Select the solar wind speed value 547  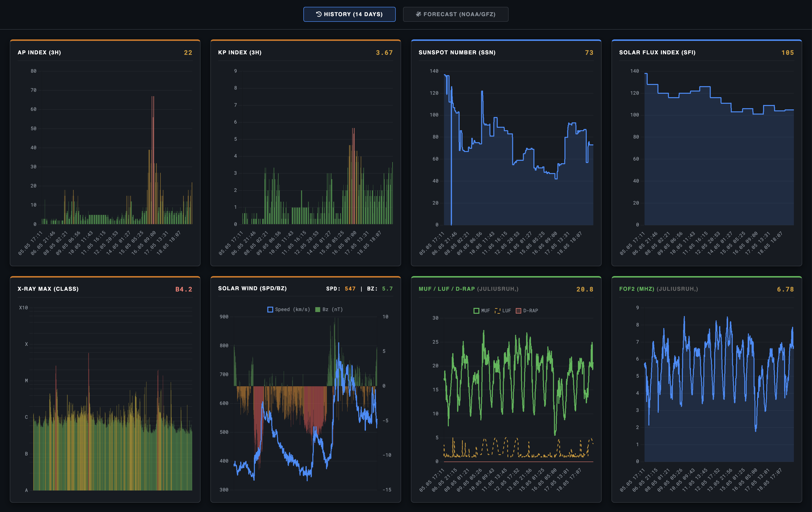pyautogui.click(x=350, y=289)
